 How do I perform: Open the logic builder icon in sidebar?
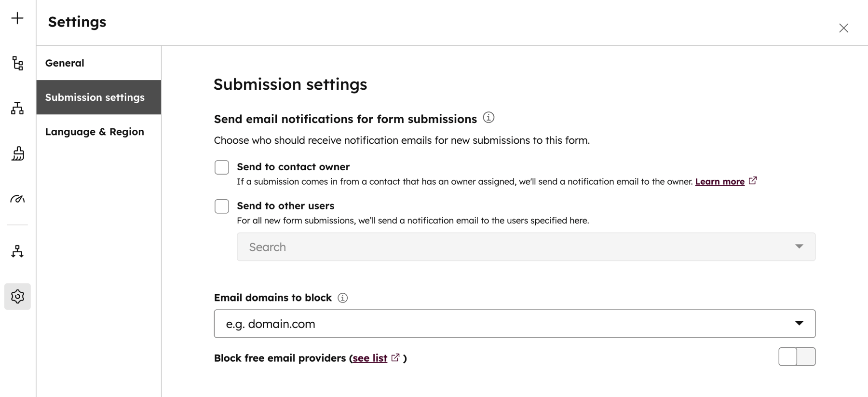[17, 109]
